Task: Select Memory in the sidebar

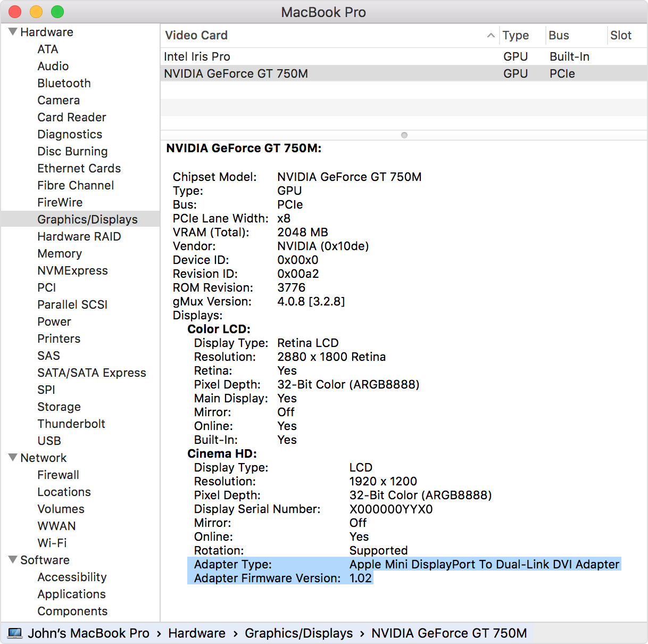Action: 60,253
